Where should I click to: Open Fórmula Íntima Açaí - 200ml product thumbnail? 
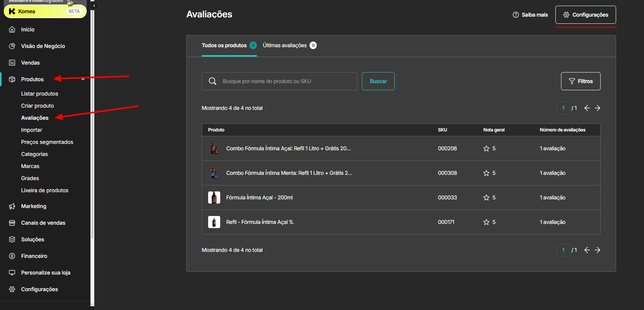click(x=214, y=197)
